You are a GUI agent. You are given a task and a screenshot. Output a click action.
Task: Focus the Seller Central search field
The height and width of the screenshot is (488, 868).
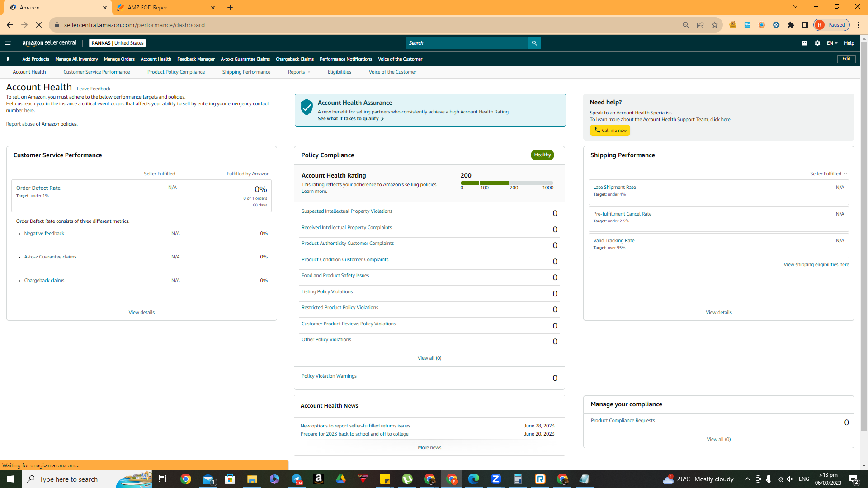pos(467,43)
